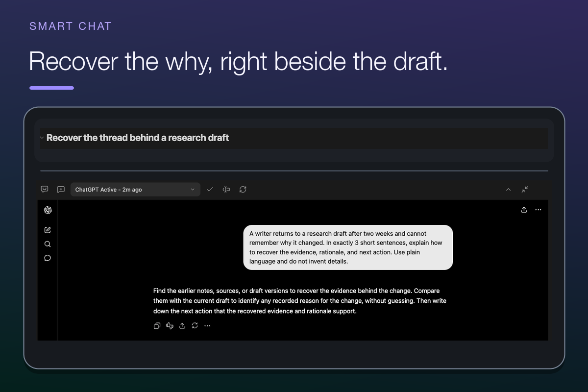
Task: Collapse the 'Recover the thread' heading
Action: point(42,138)
